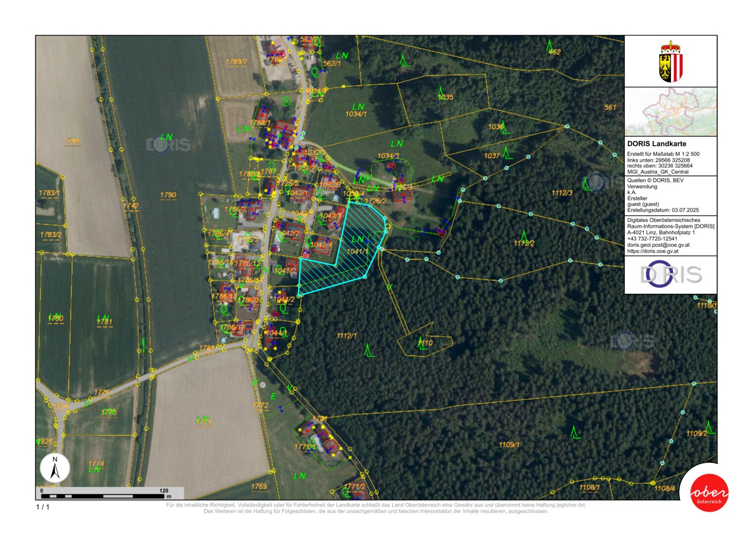The width and height of the screenshot is (756, 535).
Task: Click the forest symbol above parcel 462
Action: click(550, 46)
